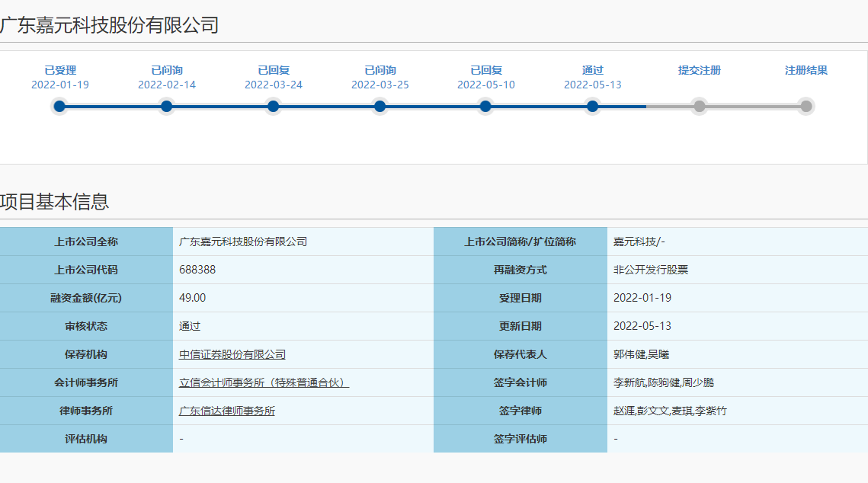This screenshot has height=483, width=868.
Task: Select the 已受理 stage label
Action: 59,69
